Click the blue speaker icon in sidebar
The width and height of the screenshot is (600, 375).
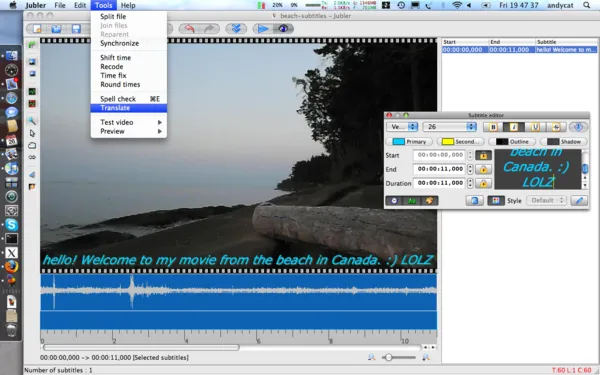pyautogui.click(x=32, y=175)
